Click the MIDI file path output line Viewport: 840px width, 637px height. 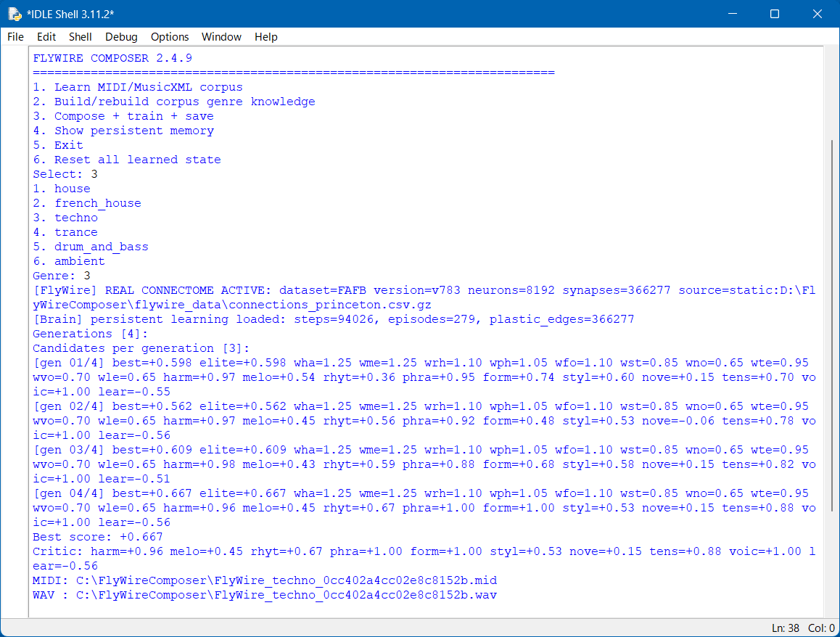point(265,580)
